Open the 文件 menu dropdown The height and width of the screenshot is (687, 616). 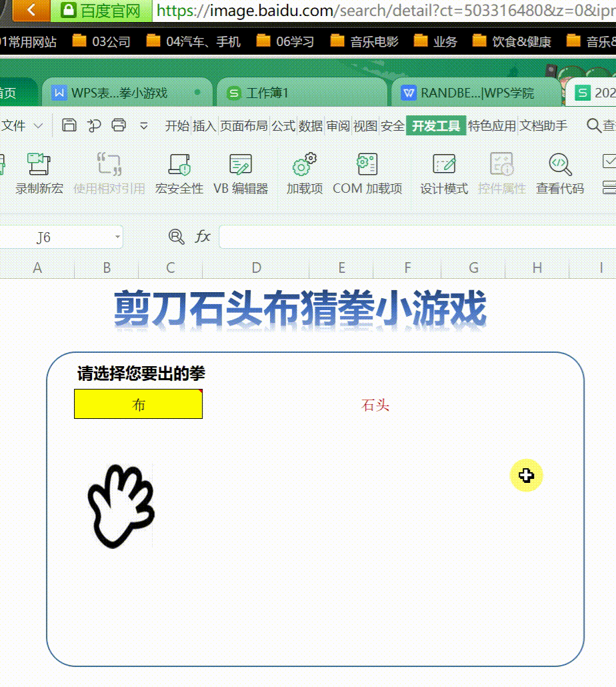22,126
